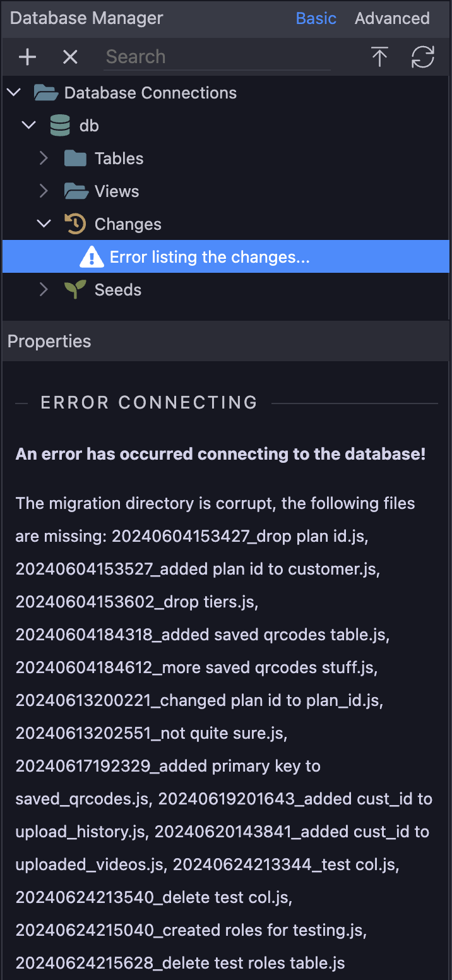The width and height of the screenshot is (452, 980).
Task: Click the warning triangle icon
Action: coord(92,257)
